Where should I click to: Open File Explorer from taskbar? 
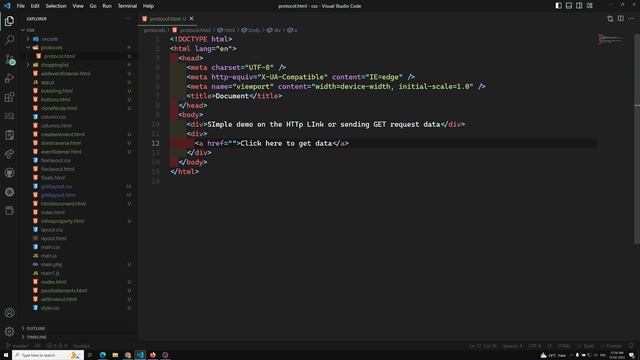[x=115, y=355]
